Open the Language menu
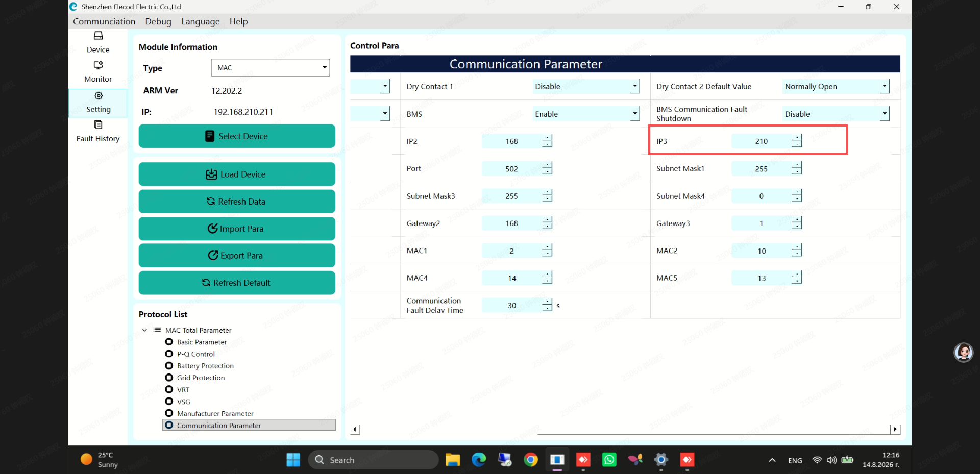Screen dimensions: 980x474 pos(201,21)
